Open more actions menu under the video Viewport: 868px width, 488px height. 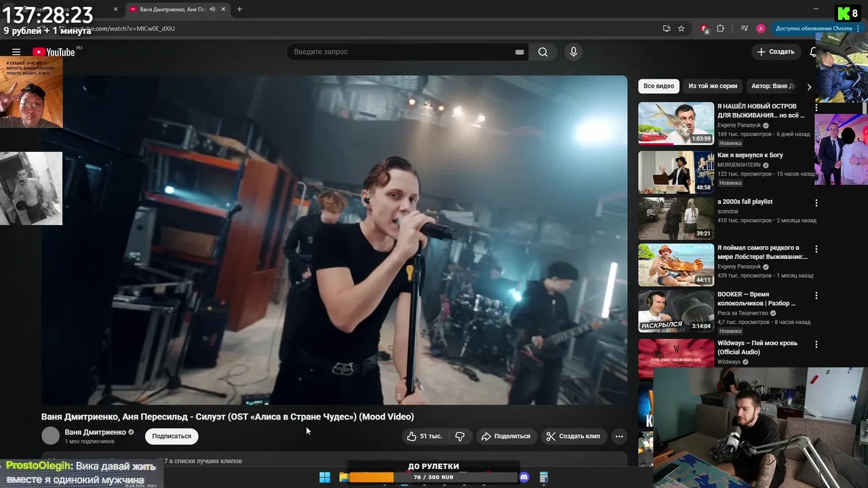[x=619, y=436]
